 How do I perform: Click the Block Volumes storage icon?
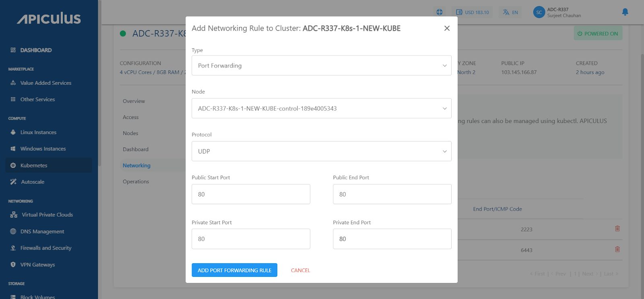(13, 297)
